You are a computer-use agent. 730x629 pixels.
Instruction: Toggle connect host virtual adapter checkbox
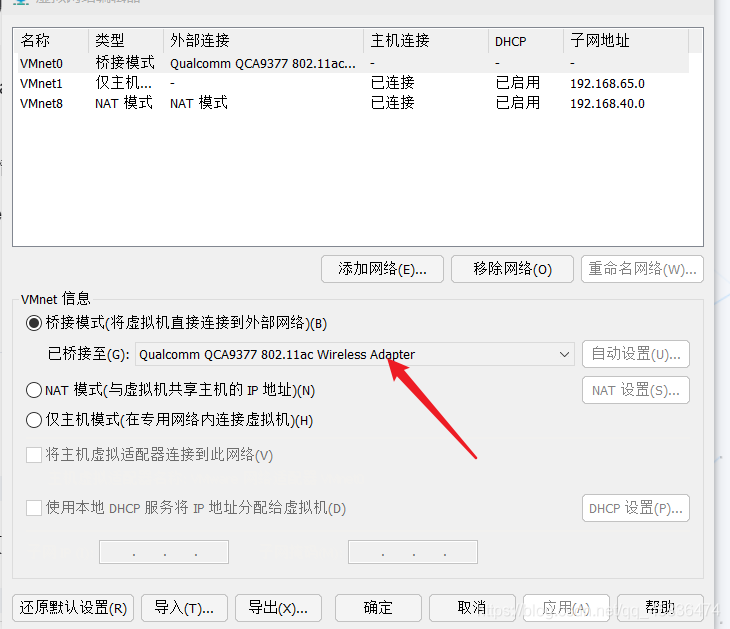(34, 455)
